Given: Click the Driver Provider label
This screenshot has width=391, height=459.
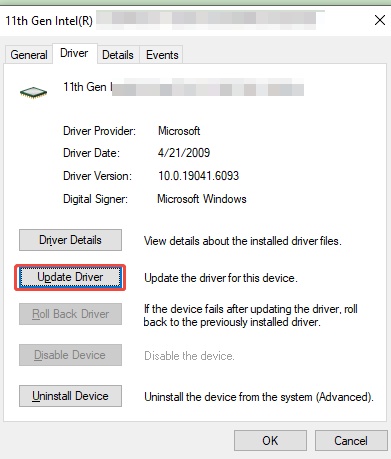Looking at the screenshot, I should [x=99, y=131].
